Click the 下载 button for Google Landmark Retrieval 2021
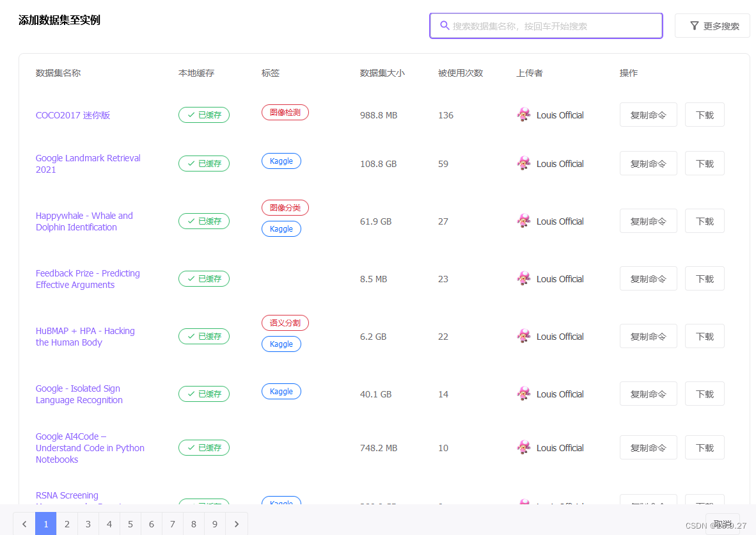This screenshot has height=535, width=756. click(x=704, y=163)
